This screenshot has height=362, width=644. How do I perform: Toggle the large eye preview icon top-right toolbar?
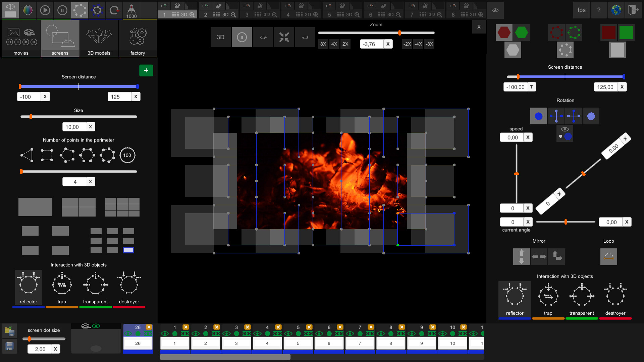coord(495,10)
